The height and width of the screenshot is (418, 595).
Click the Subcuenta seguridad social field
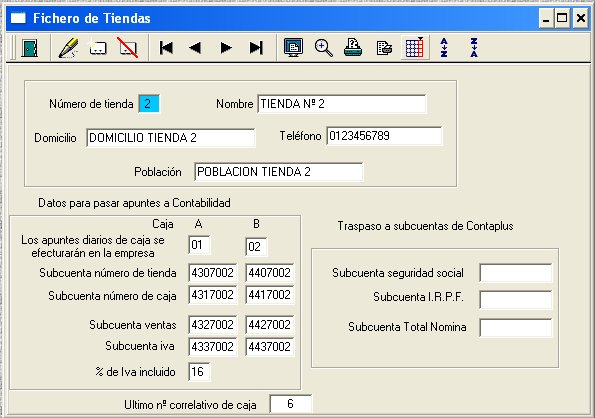click(516, 273)
